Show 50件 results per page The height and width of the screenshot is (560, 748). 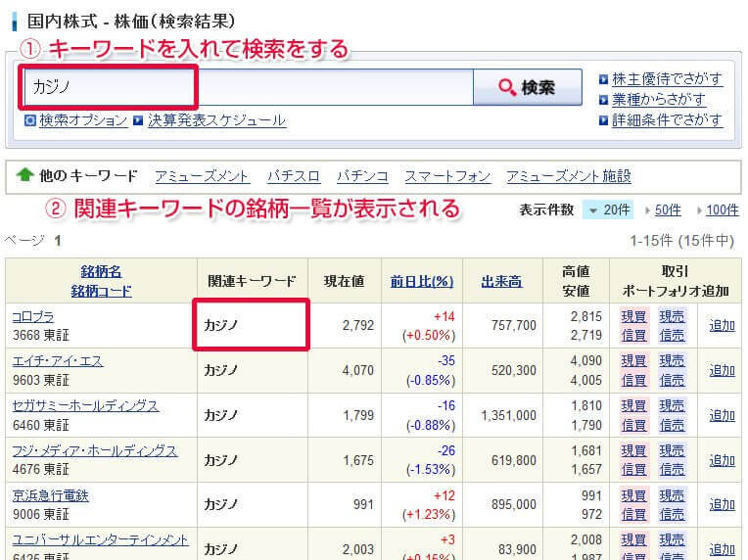point(667,210)
